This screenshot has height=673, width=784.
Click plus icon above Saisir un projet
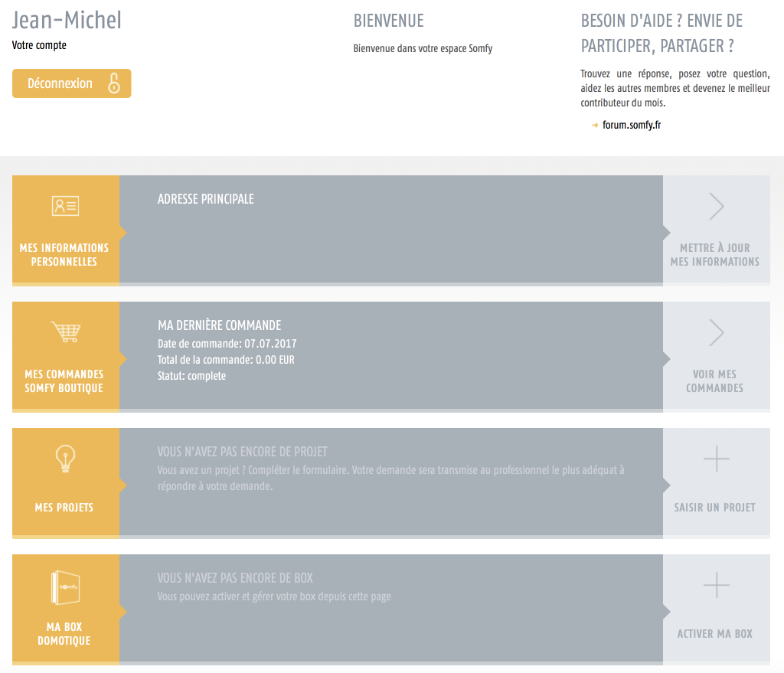(717, 459)
